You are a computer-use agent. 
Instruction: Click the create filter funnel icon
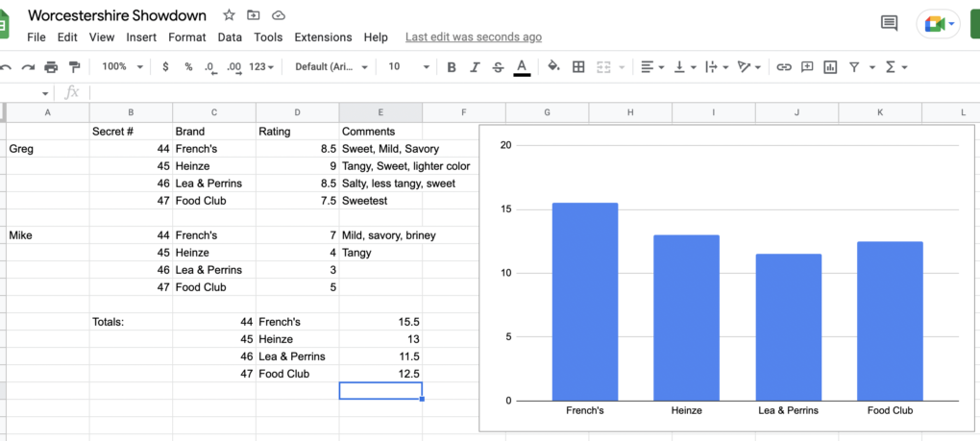click(854, 67)
